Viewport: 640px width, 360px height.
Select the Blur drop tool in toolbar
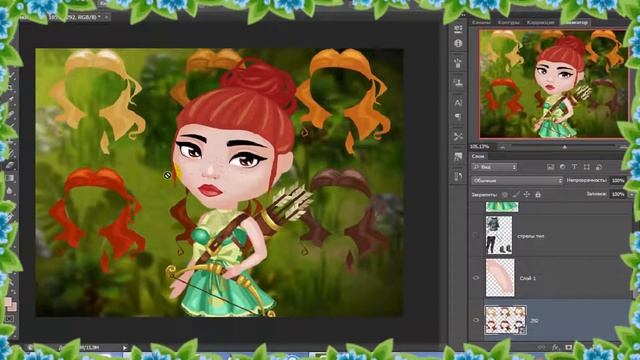(x=10, y=191)
